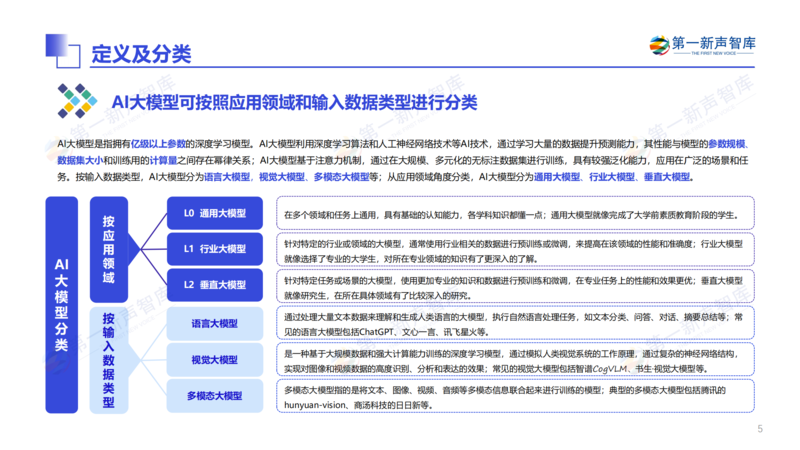Select the description starting 针对特定的行业或领域的大模型
The width and height of the screenshot is (800, 450).
[x=515, y=250]
